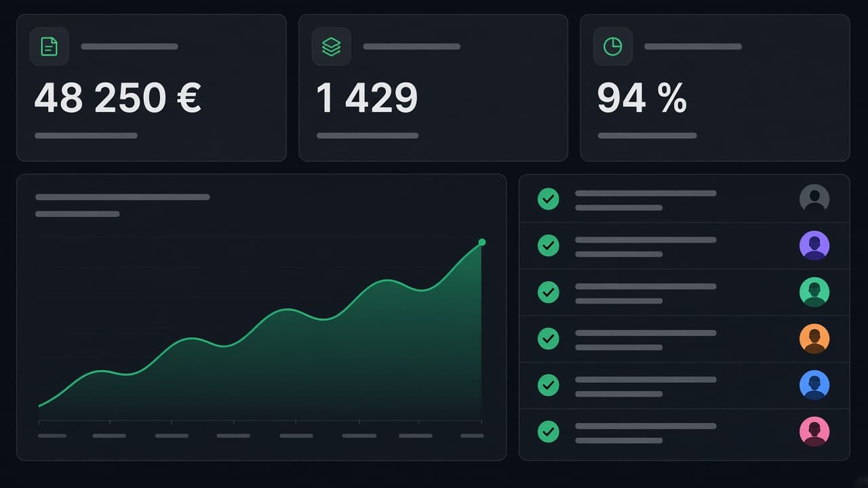Toggle the check mark in the purple avatar row
868x488 pixels.
pyautogui.click(x=549, y=245)
